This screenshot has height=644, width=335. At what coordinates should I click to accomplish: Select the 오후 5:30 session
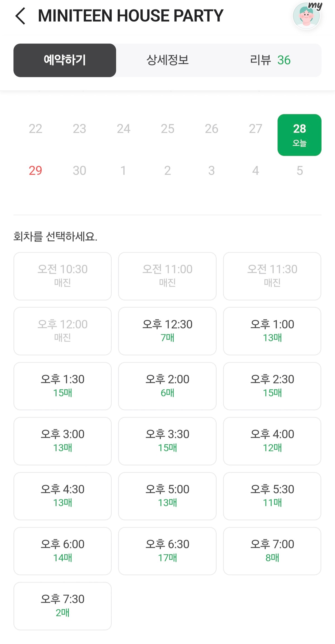[272, 496]
